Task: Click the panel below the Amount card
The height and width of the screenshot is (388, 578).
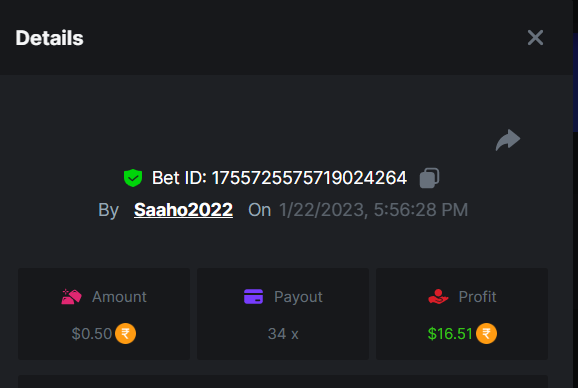Action: coord(283,381)
